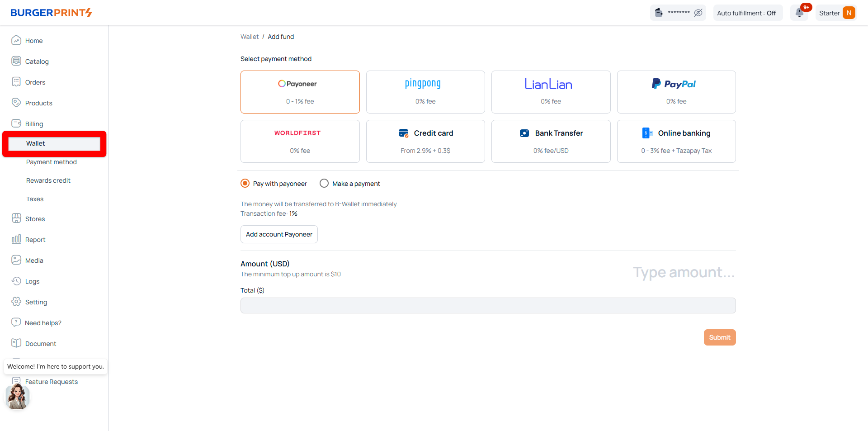Click the Home icon in sidebar
Image resolution: width=868 pixels, height=431 pixels.
[x=16, y=40]
